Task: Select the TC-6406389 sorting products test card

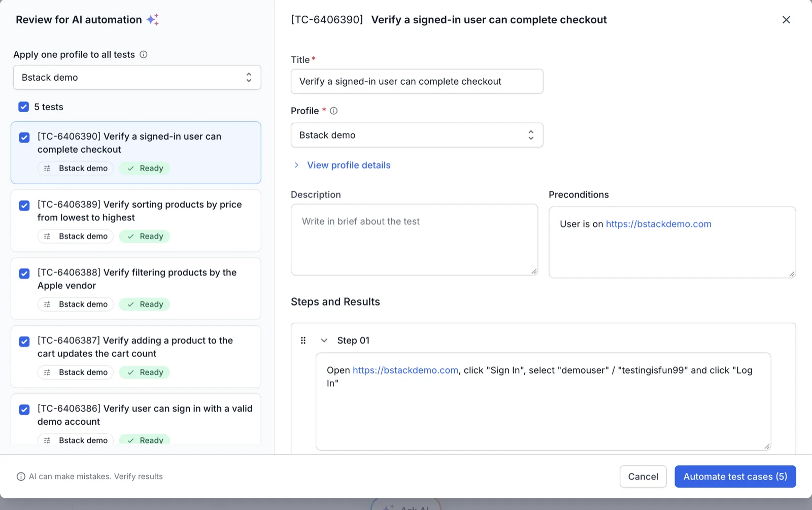Action: coord(136,221)
